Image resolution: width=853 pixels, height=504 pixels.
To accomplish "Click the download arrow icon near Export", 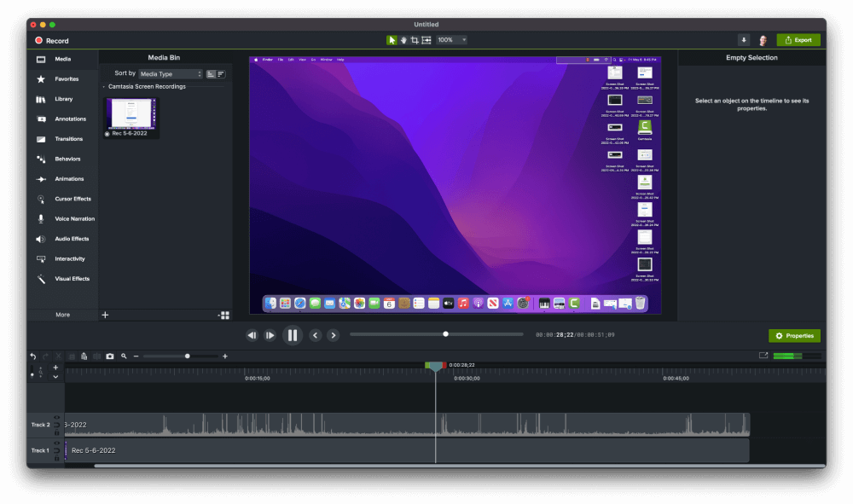I will [x=744, y=40].
